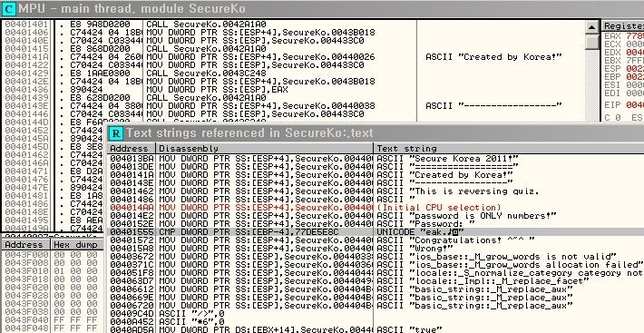Select row with "Secure Korea 2011!" string
This screenshot has height=333, width=644.
click(x=376, y=159)
